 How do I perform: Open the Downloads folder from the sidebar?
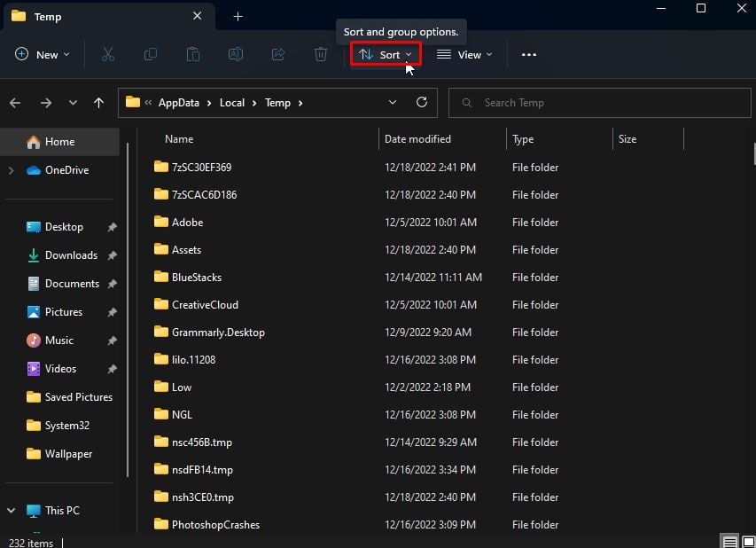pos(72,254)
